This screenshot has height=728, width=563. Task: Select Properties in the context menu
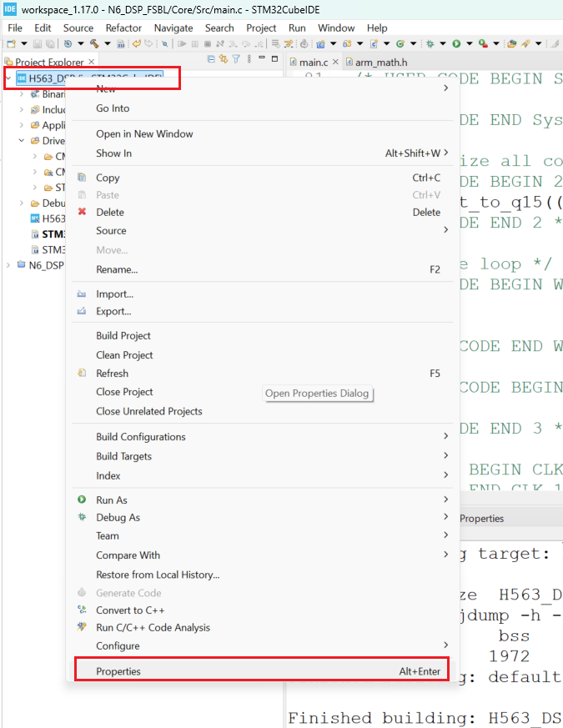(x=262, y=671)
